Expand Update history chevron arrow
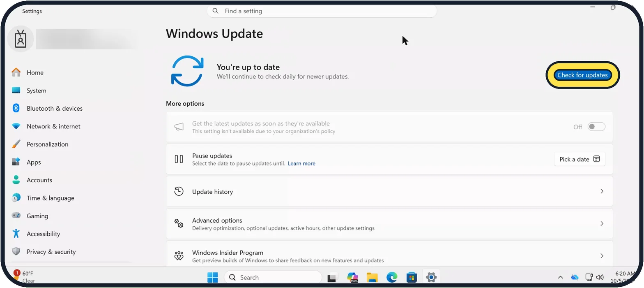Image resolution: width=644 pixels, height=288 pixels. [602, 191]
